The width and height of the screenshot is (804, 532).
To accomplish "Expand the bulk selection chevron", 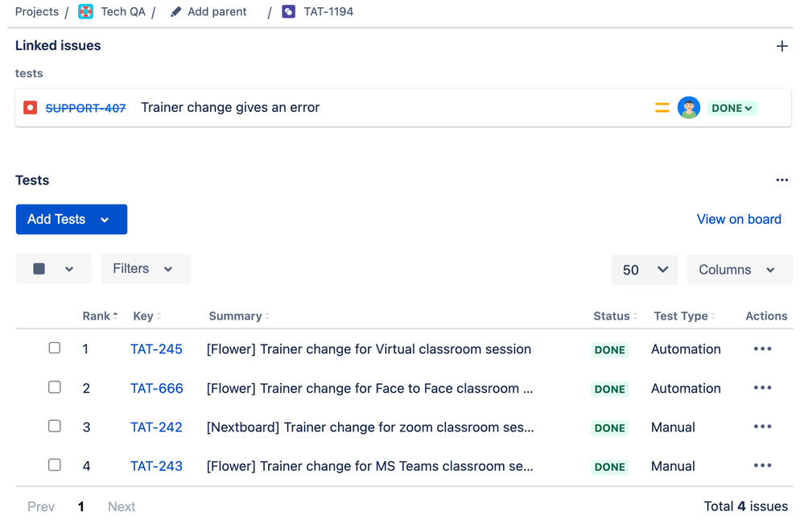I will (x=69, y=269).
